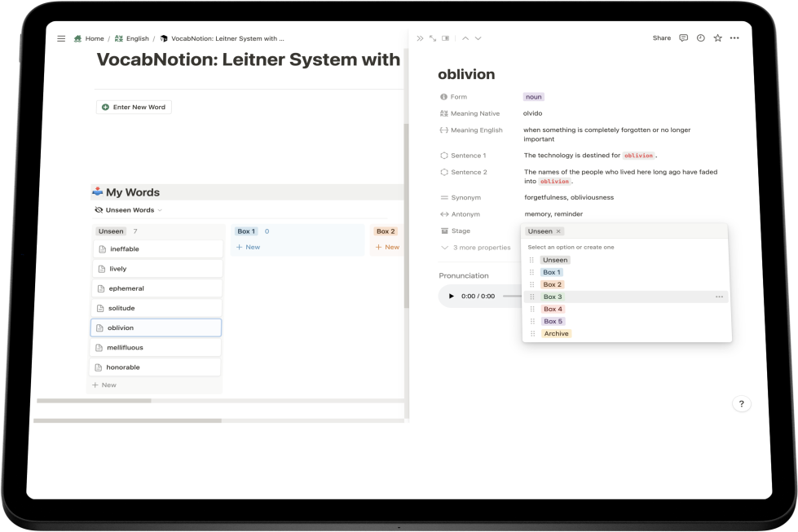The height and width of the screenshot is (532, 798).
Task: Open the Unseen Words view dropdown
Action: click(x=129, y=210)
